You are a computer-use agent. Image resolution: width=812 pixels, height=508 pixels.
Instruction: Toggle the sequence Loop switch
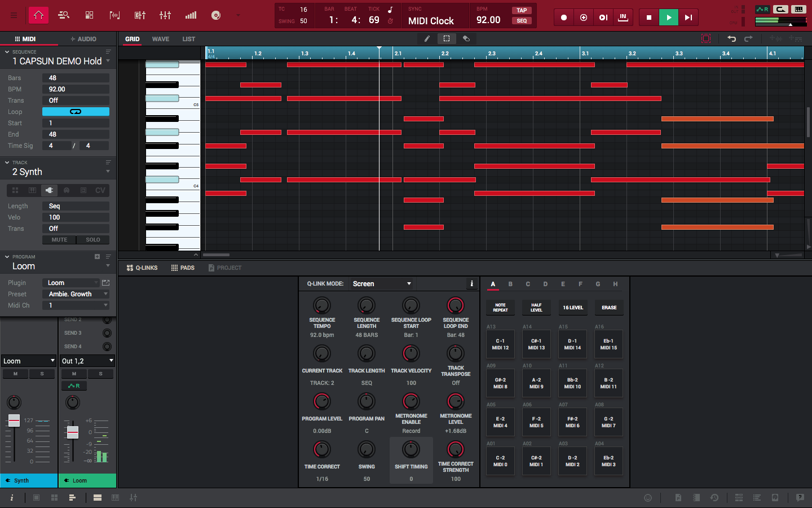click(76, 112)
